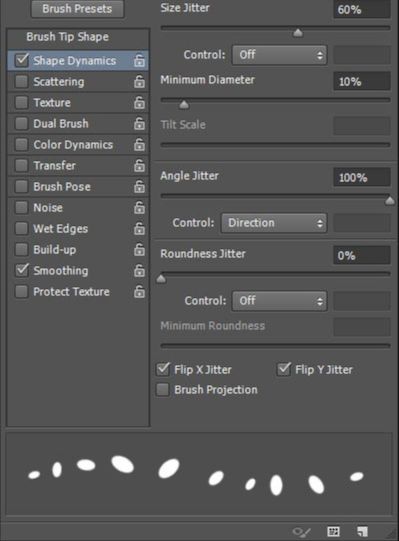
Task: Click the Minimum Diameter slider handle
Action: click(x=184, y=104)
